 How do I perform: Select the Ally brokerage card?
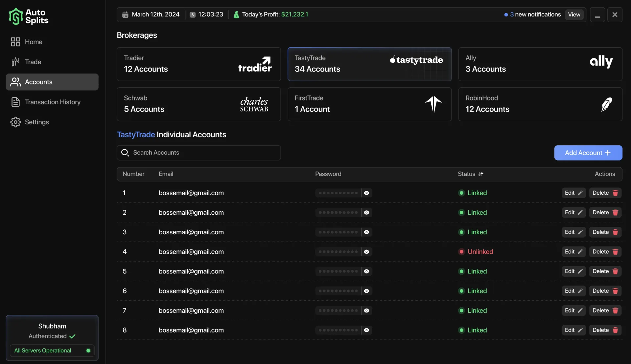540,64
